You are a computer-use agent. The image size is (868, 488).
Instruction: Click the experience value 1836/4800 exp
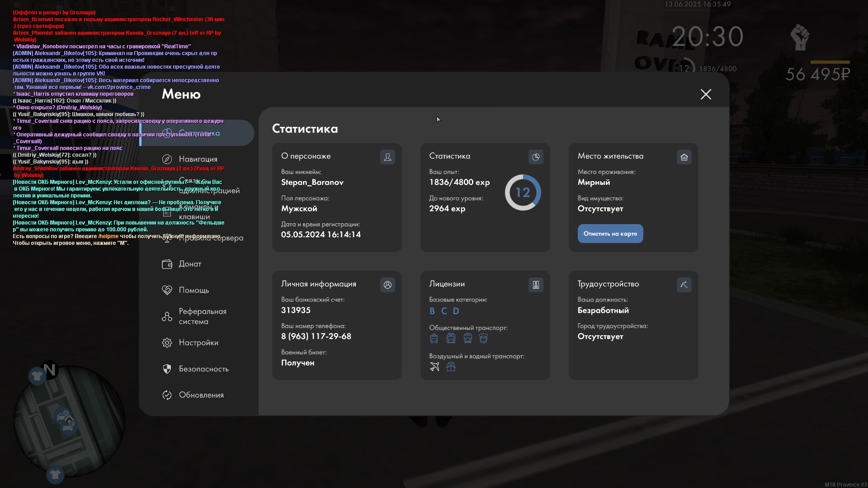tap(459, 183)
